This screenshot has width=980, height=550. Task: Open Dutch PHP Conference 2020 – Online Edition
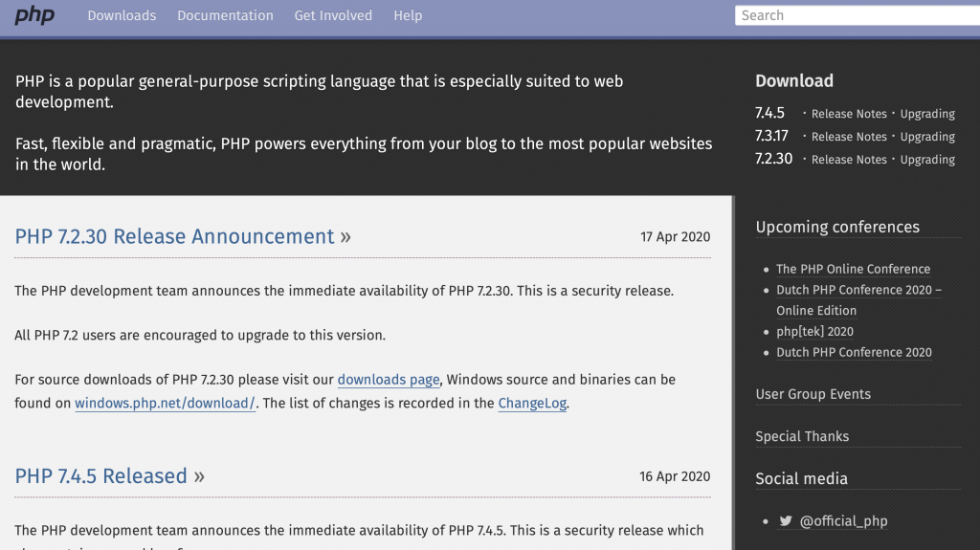pyautogui.click(x=858, y=300)
